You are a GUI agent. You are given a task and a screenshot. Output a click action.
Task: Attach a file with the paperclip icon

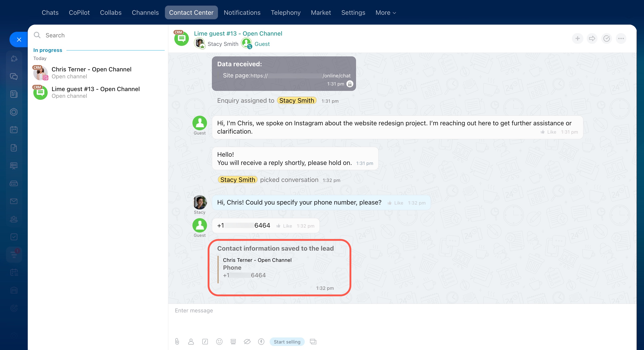[x=177, y=341]
